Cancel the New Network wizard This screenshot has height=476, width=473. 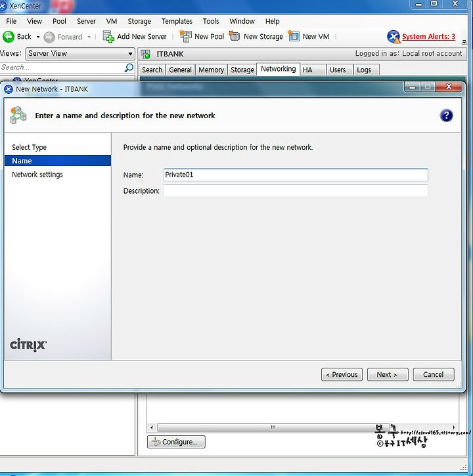click(x=434, y=375)
